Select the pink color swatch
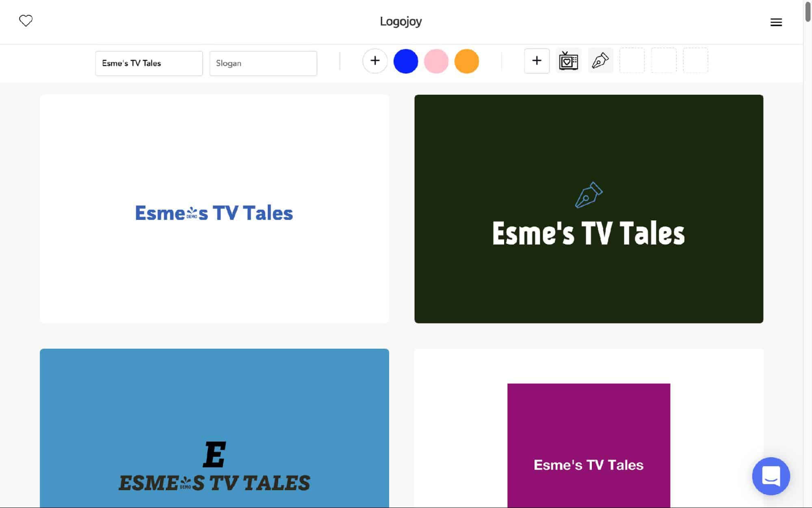Screen dimensions: 812x508 pyautogui.click(x=436, y=61)
